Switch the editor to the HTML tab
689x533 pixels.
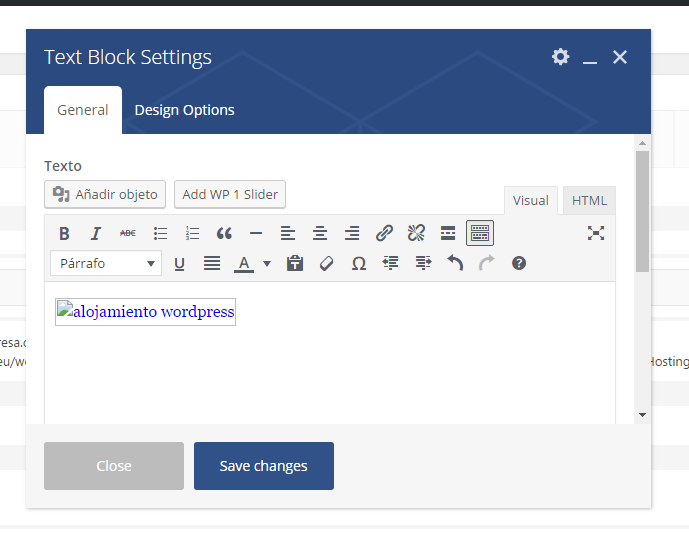click(x=589, y=200)
